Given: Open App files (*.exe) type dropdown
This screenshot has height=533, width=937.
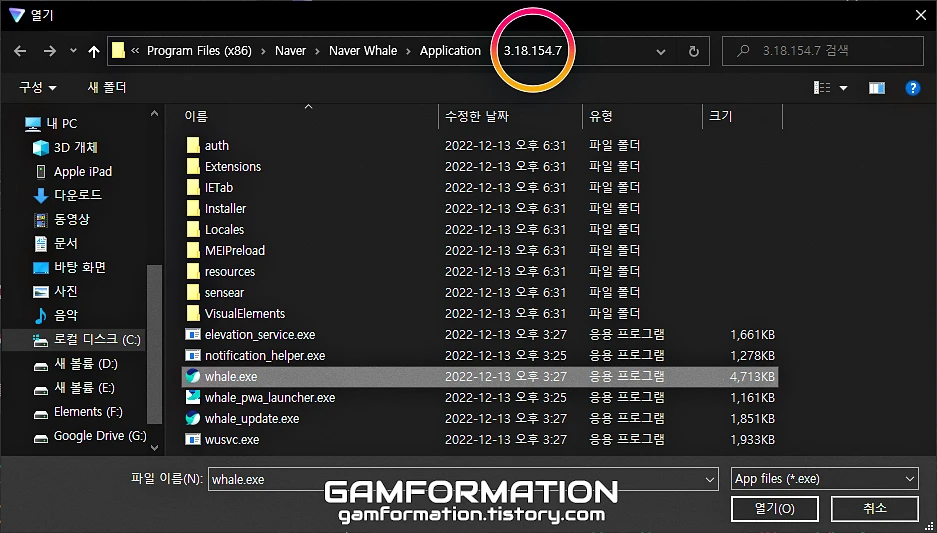Looking at the screenshot, I should 824,479.
